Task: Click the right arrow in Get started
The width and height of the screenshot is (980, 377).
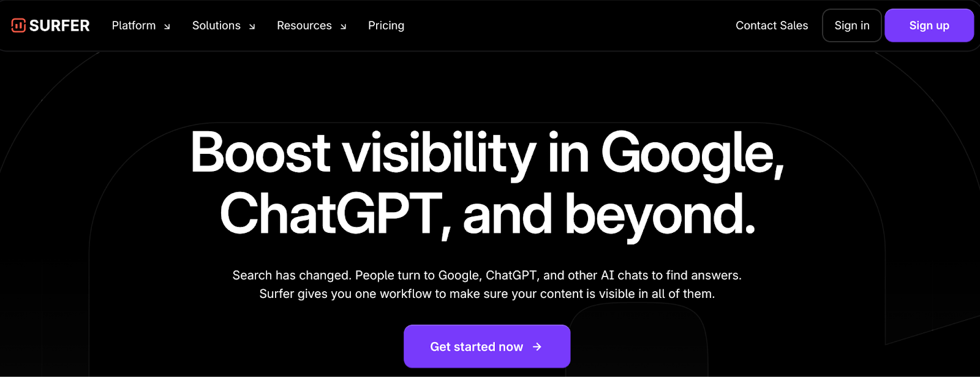Action: coord(537,346)
